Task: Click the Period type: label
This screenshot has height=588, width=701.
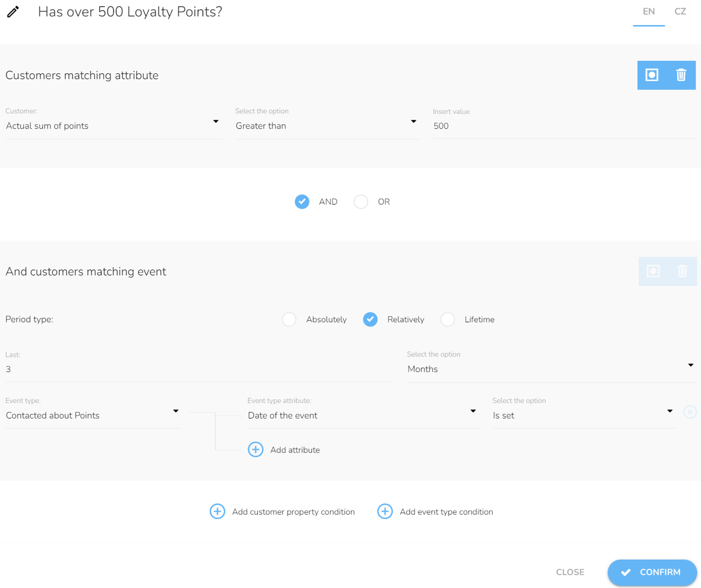Action: tap(29, 320)
